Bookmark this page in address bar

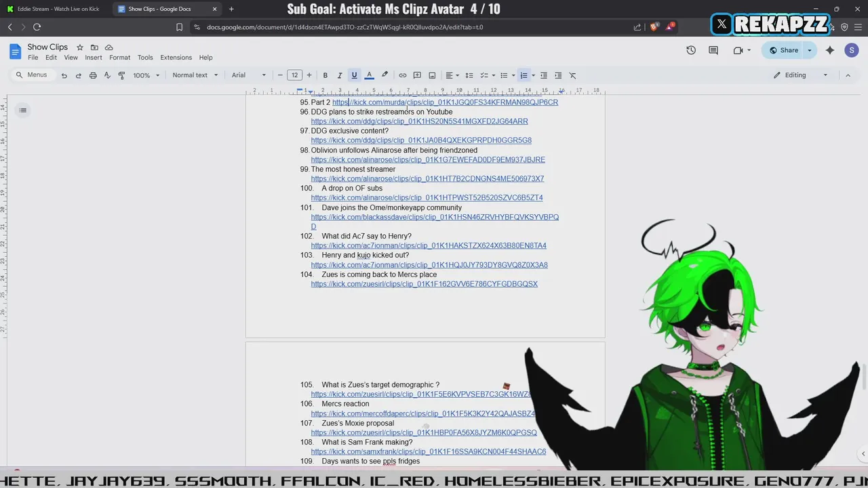tap(179, 27)
